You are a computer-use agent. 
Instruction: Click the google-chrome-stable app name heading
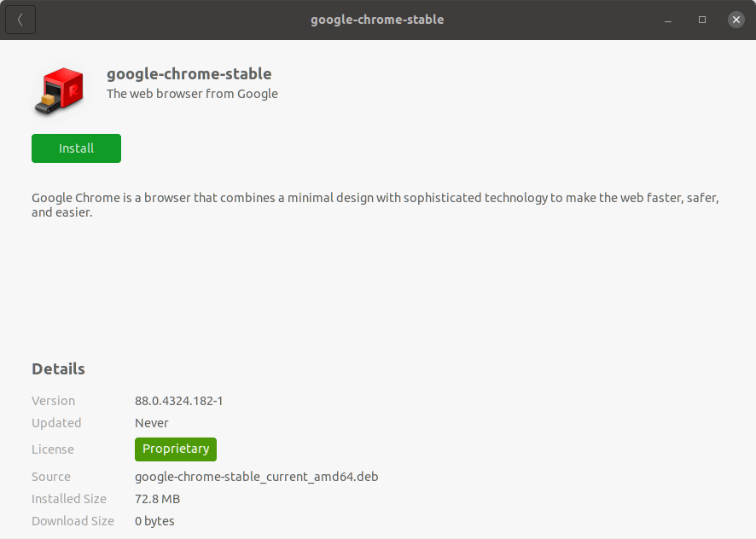[x=189, y=74]
